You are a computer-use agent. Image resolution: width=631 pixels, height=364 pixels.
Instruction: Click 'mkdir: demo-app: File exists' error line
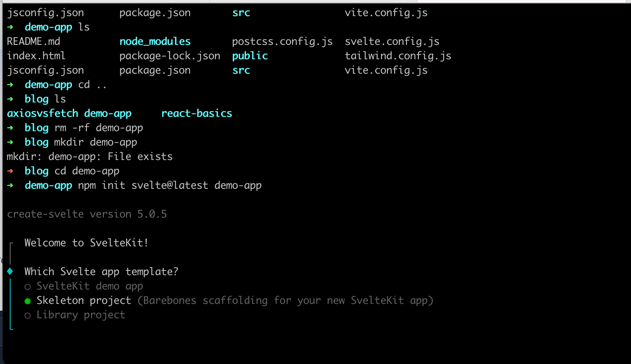click(90, 157)
